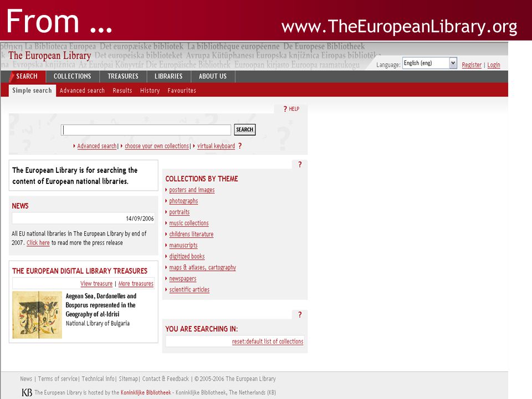Image resolution: width=532 pixels, height=399 pixels.
Task: Click The European Library site title
Action: tap(49, 55)
